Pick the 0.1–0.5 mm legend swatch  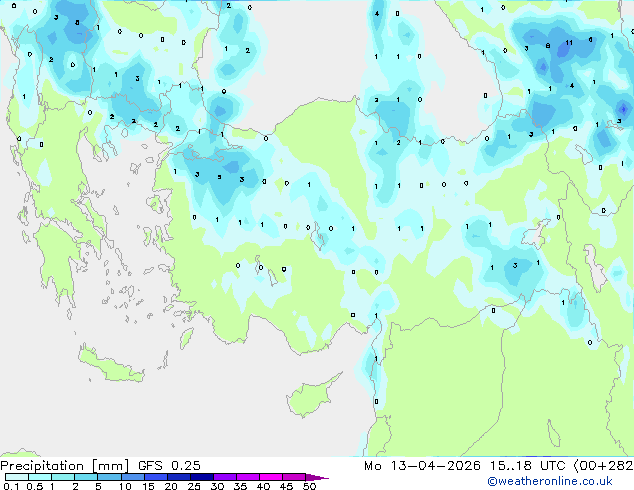(17, 477)
